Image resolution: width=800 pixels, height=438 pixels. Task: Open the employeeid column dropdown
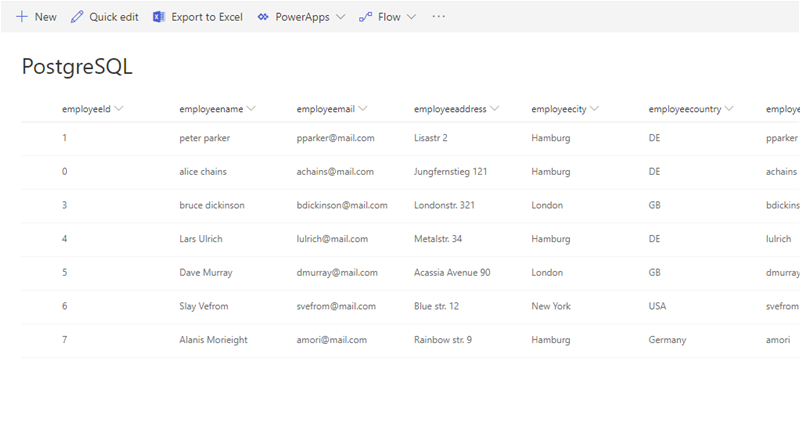click(119, 108)
